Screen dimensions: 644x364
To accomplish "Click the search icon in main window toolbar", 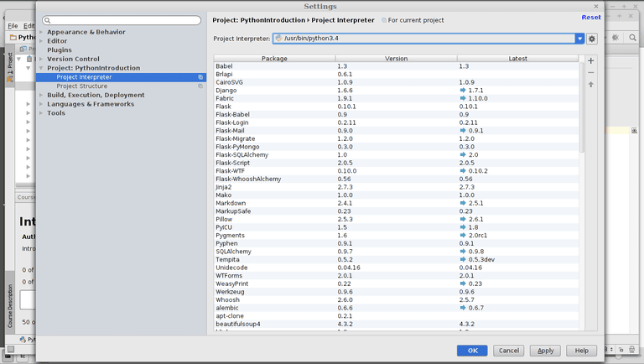I will 632,38.
